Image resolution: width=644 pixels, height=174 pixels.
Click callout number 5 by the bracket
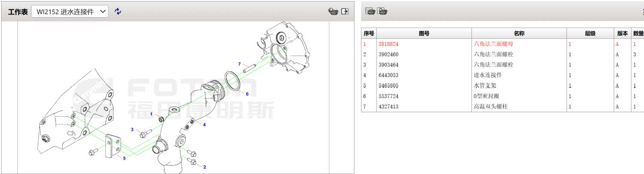(124, 158)
